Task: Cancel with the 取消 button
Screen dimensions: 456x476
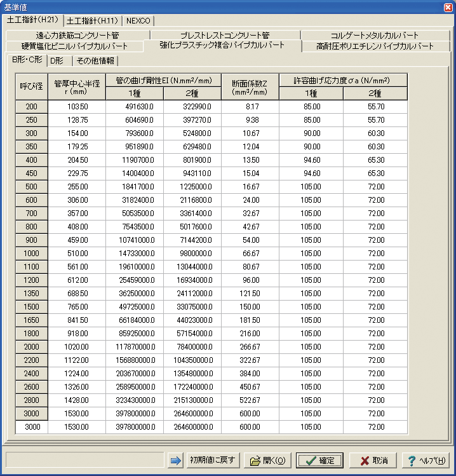Action: [373, 461]
